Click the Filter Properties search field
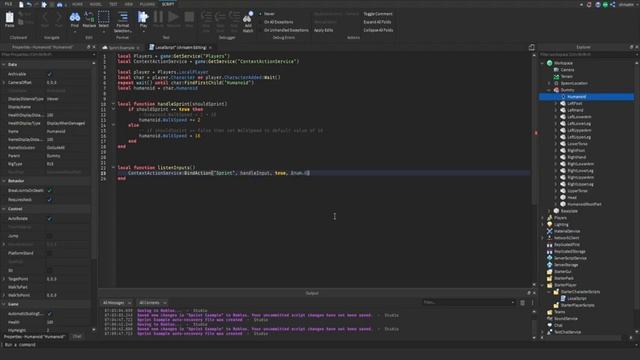 [x=47, y=54]
